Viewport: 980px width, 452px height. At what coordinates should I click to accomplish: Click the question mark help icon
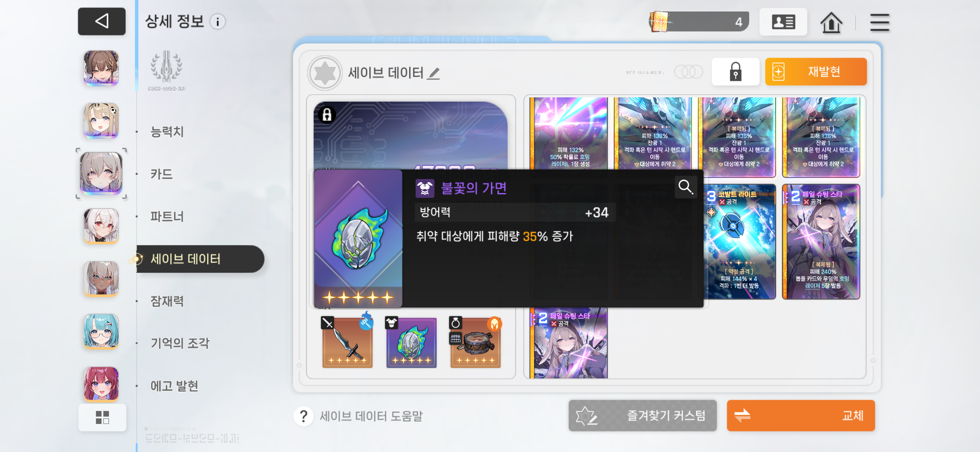304,416
